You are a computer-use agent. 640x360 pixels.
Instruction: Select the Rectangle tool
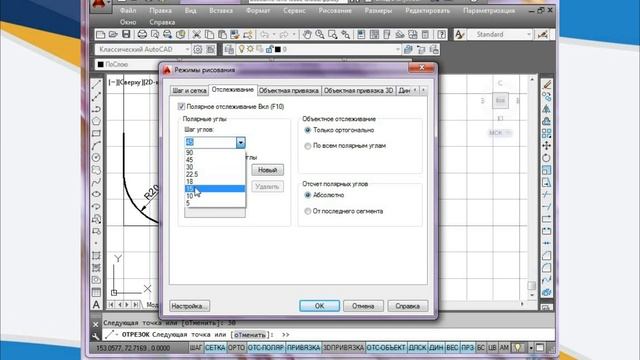tap(96, 133)
